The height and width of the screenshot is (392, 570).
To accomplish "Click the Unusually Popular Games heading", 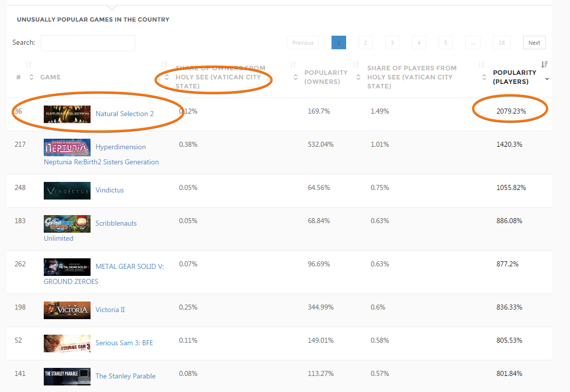I will (x=93, y=20).
